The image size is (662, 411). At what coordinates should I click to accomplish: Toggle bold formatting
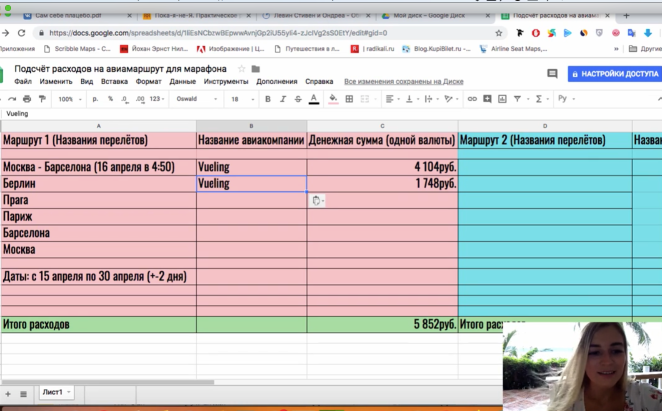click(x=268, y=99)
